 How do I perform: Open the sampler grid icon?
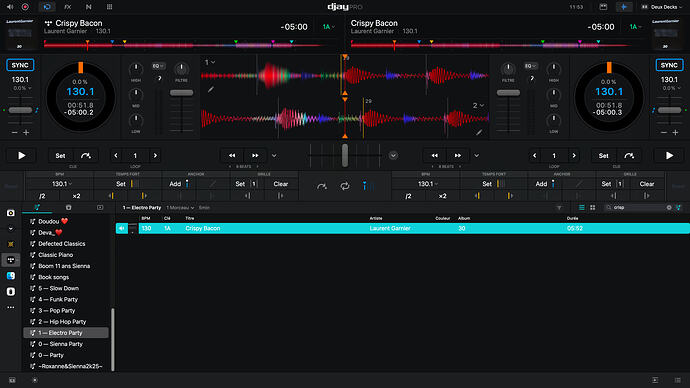[109, 7]
